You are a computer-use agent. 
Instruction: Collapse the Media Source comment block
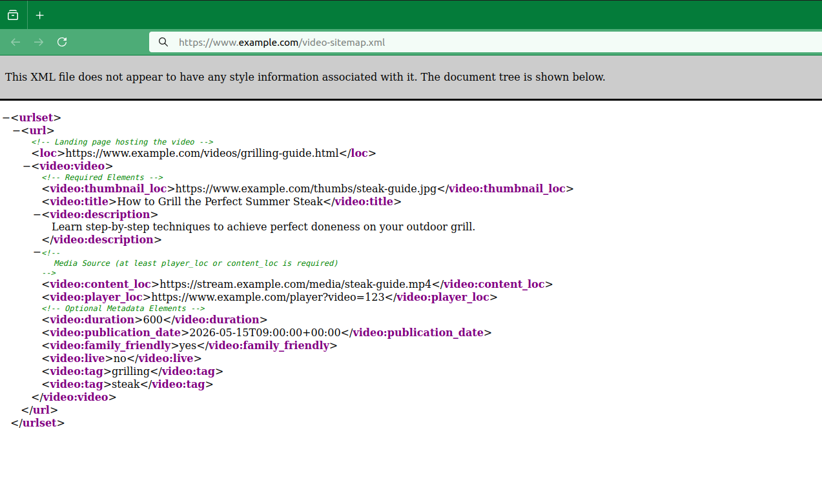(37, 252)
